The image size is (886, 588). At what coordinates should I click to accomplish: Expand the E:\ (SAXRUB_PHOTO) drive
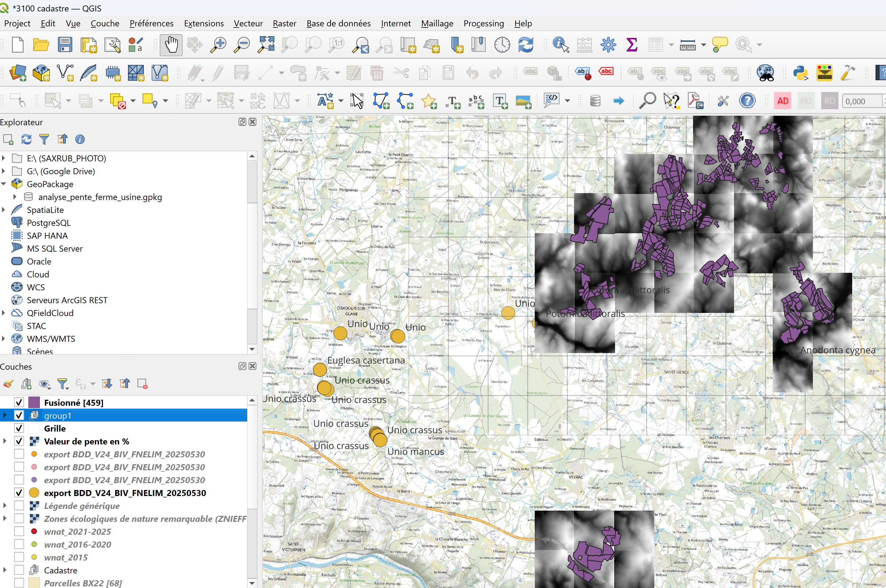[4, 158]
